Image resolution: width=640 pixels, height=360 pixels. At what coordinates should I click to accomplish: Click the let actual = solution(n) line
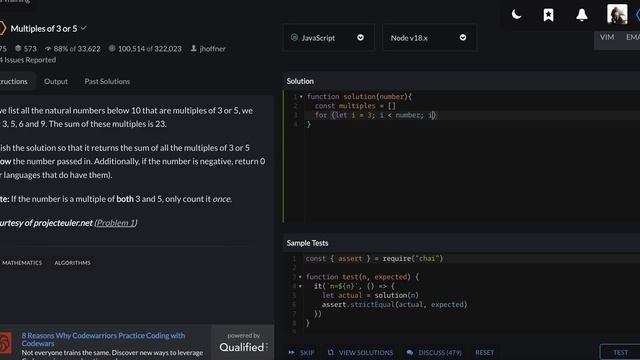click(370, 296)
